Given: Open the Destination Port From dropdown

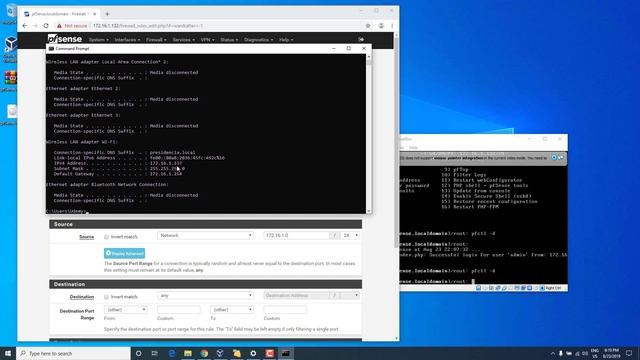Looking at the screenshot, I should pos(126,310).
